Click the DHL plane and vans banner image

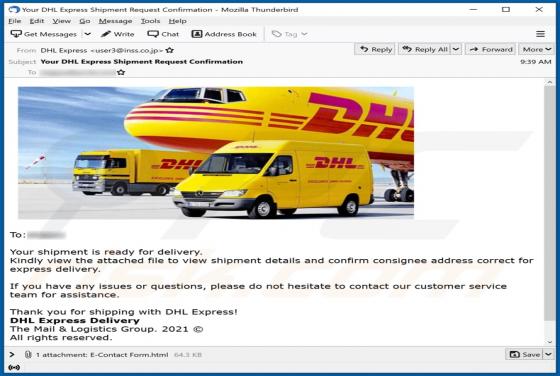tap(216, 152)
